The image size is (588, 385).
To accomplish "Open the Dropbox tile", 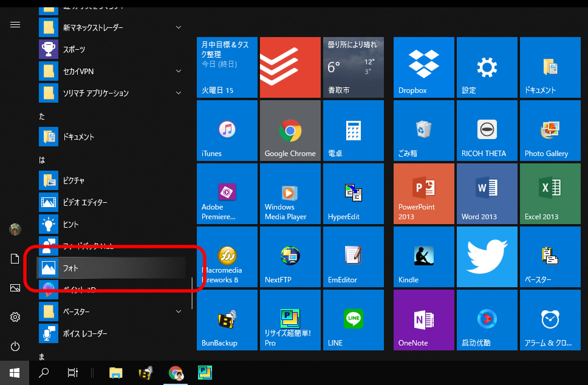I will pyautogui.click(x=423, y=67).
